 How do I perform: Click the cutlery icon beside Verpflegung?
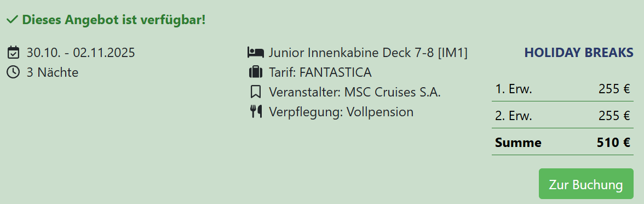pos(256,111)
